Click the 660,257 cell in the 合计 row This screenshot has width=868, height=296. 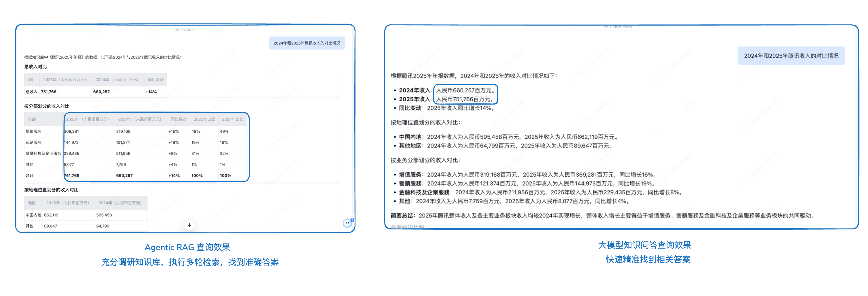(124, 176)
